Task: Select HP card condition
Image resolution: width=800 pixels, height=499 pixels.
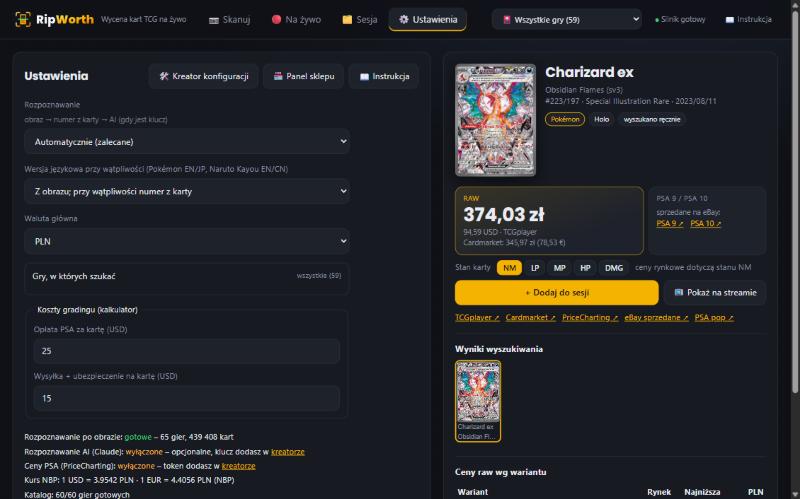Action: click(x=585, y=268)
